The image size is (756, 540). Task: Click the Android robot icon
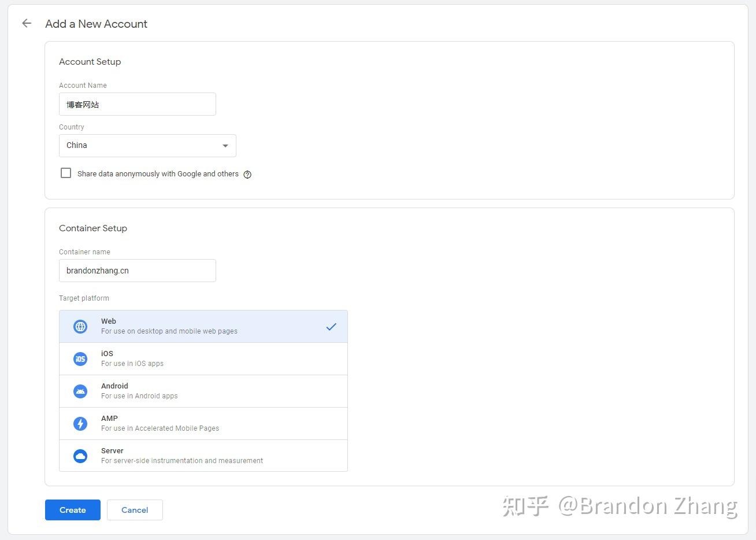[80, 391]
